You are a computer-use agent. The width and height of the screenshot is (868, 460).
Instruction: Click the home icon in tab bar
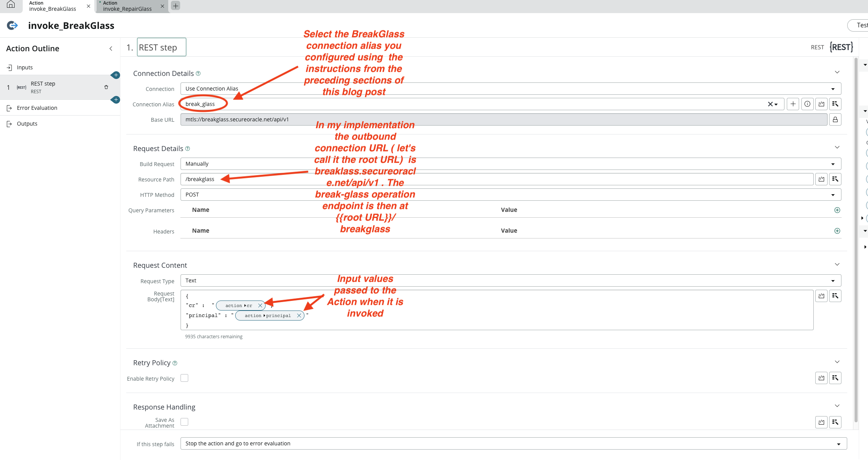pyautogui.click(x=11, y=5)
